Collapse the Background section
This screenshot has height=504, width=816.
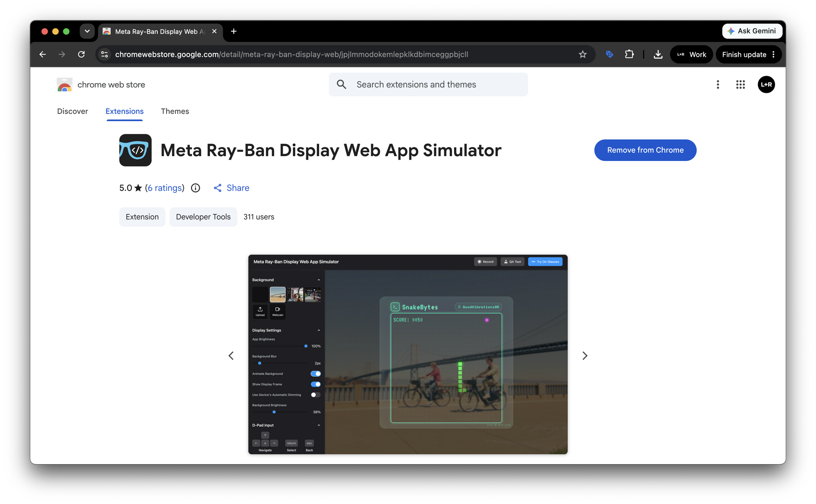click(319, 280)
